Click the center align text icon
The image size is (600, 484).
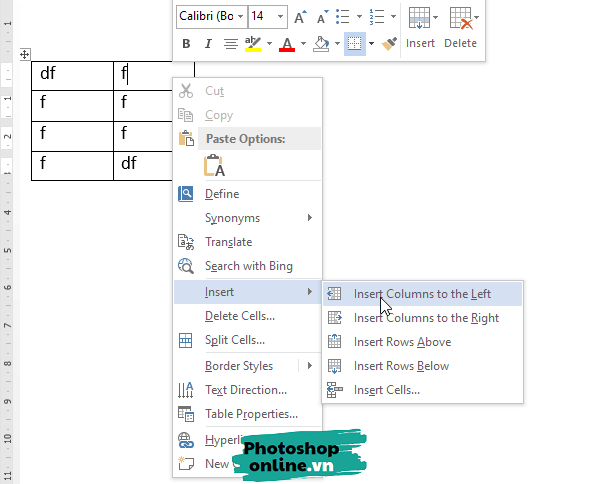point(231,44)
